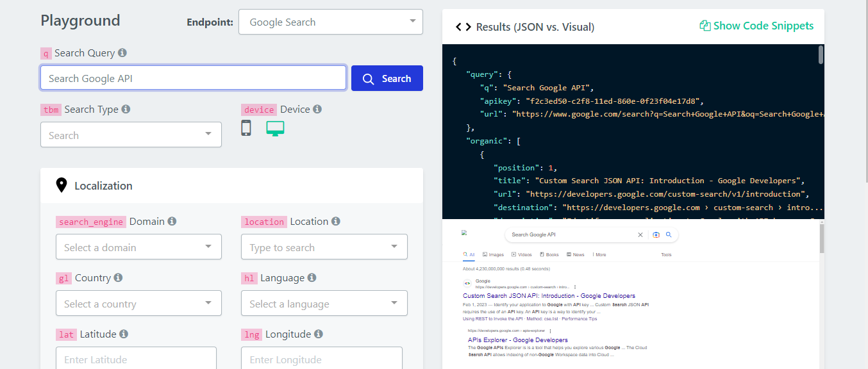Click Tools in the preview results bar
This screenshot has height=369, width=868.
(666, 254)
